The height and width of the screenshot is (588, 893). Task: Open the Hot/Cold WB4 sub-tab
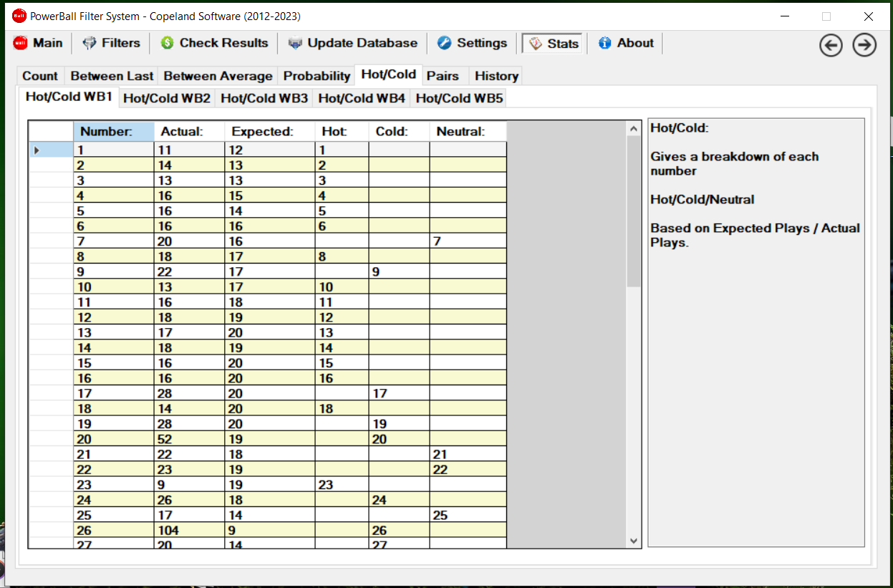coord(362,98)
